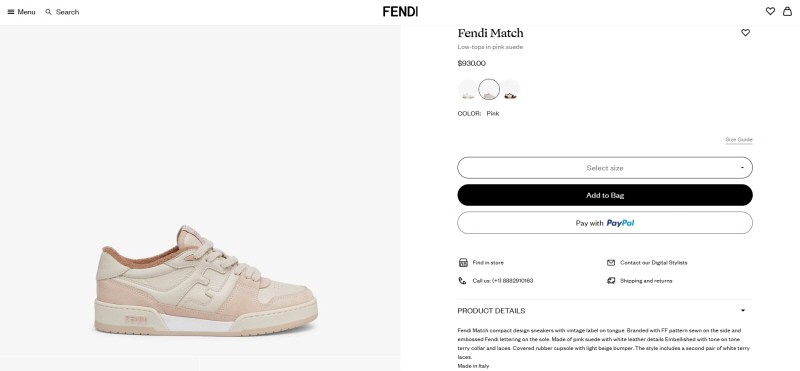The height and width of the screenshot is (371, 800).
Task: Open the hamburger Menu icon
Action: 11,12
